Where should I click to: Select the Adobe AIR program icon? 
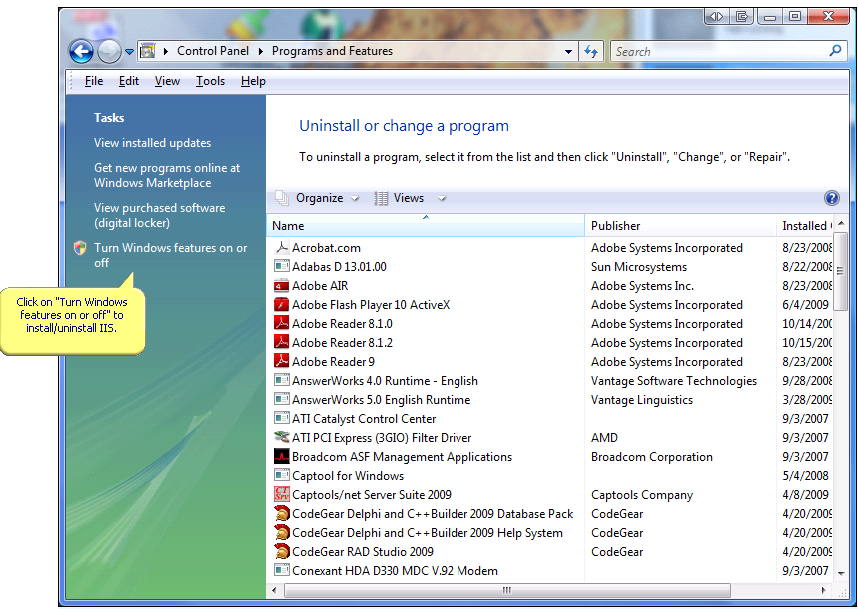(283, 285)
